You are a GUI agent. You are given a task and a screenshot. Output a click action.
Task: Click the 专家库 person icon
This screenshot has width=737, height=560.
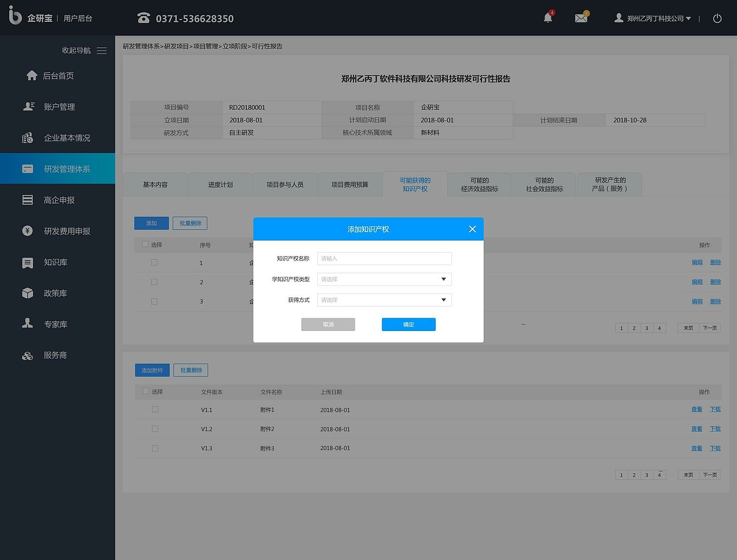point(28,323)
